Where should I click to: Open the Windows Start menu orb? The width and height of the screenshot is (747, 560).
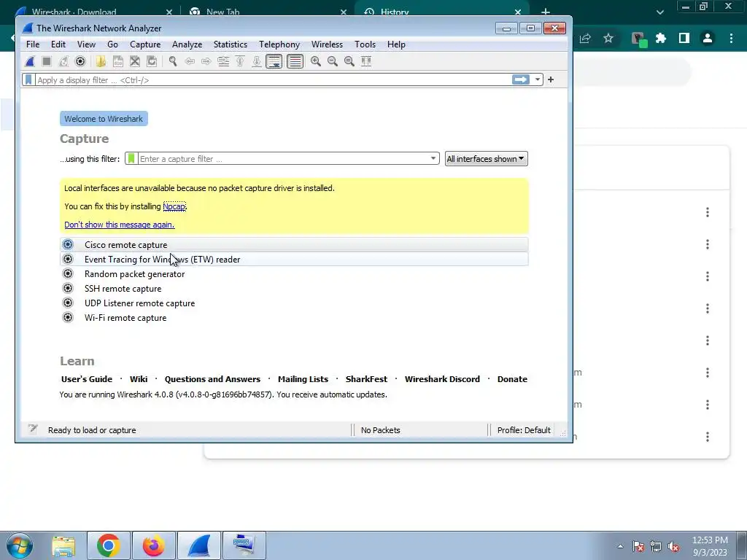pos(19,545)
